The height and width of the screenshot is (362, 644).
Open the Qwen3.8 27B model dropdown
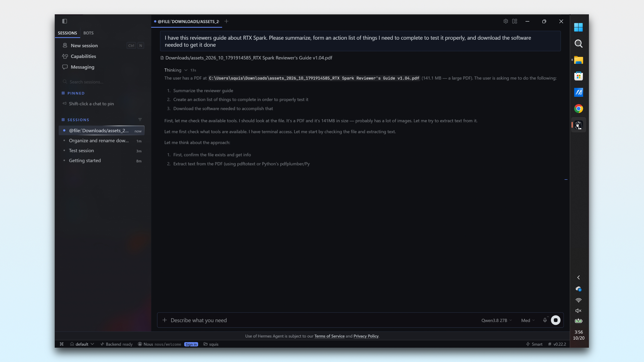(x=497, y=320)
